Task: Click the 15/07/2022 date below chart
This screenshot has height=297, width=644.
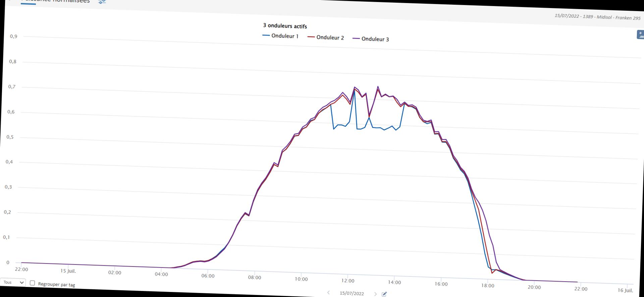Action: click(352, 293)
